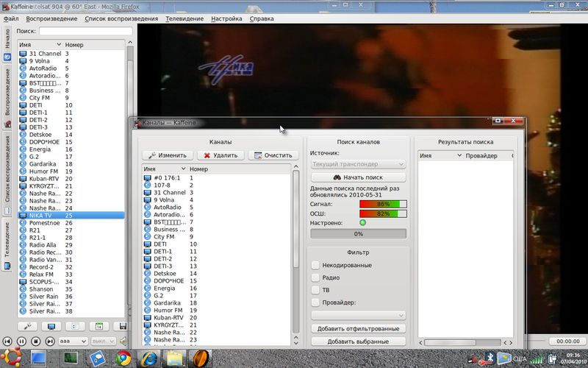Open the program guide calendar icon
The width and height of the screenshot is (588, 368).
[x=98, y=326]
